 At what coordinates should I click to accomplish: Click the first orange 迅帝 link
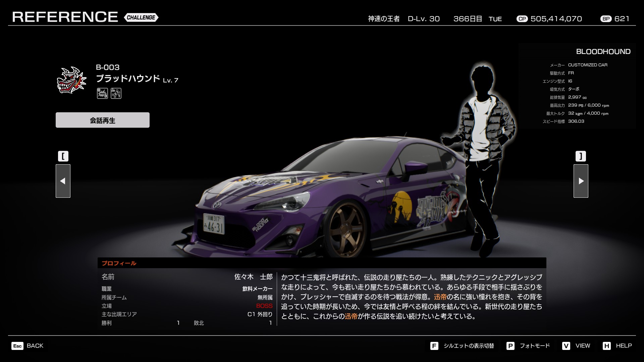tap(440, 297)
